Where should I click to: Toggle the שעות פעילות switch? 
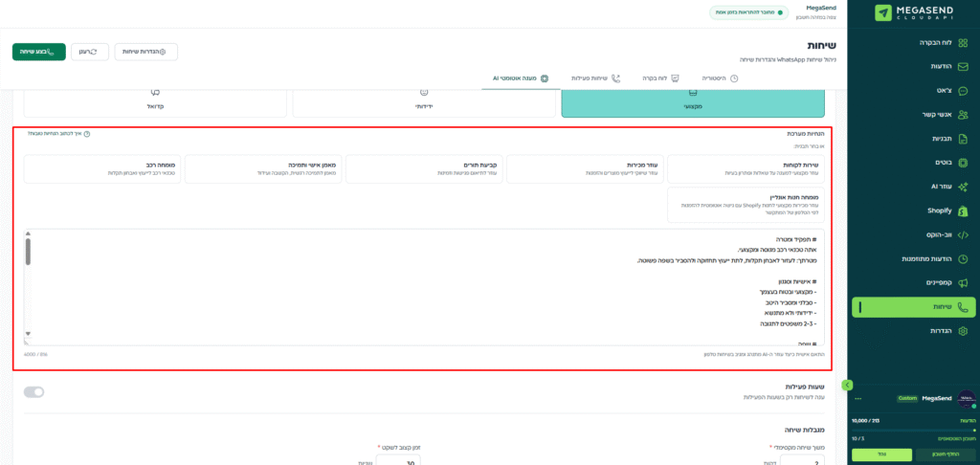tap(34, 391)
